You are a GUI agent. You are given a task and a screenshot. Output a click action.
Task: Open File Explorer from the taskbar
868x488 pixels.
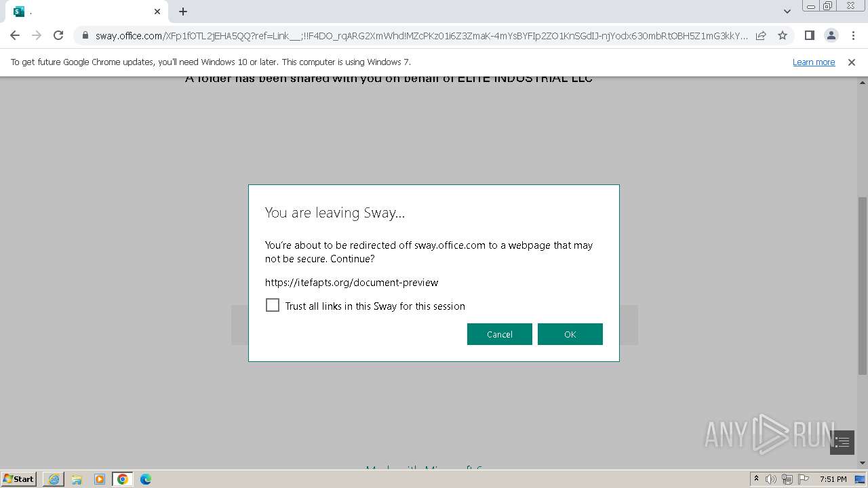(x=77, y=479)
